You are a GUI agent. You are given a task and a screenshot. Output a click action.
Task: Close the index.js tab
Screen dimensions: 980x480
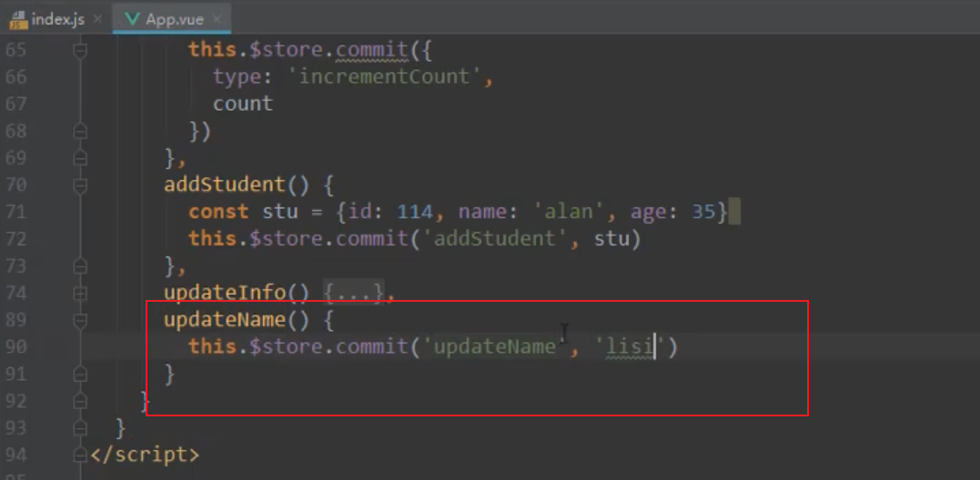click(96, 19)
